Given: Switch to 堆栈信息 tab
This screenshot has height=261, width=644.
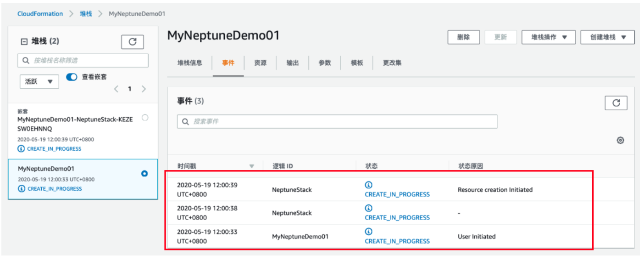Looking at the screenshot, I should tap(190, 63).
